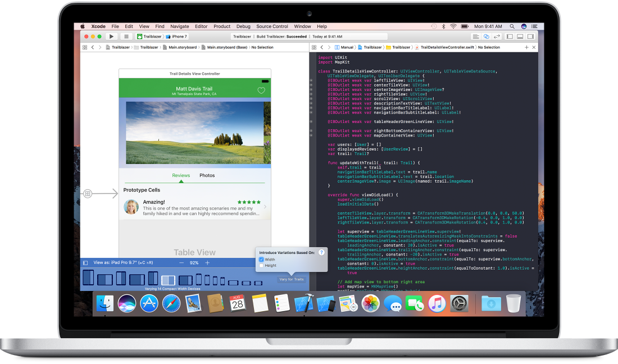Click the heart favorite icon on the trail header

tap(261, 90)
